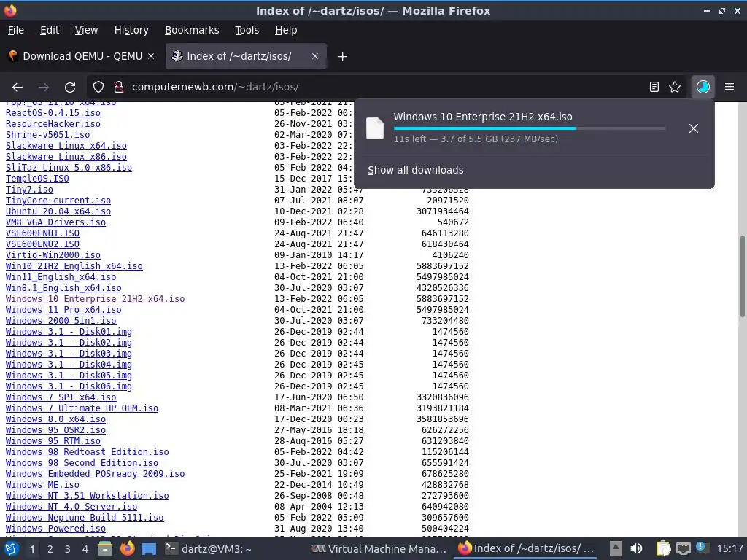Launch the file manager from taskbar
Image resolution: width=747 pixels, height=560 pixels.
pos(105,548)
